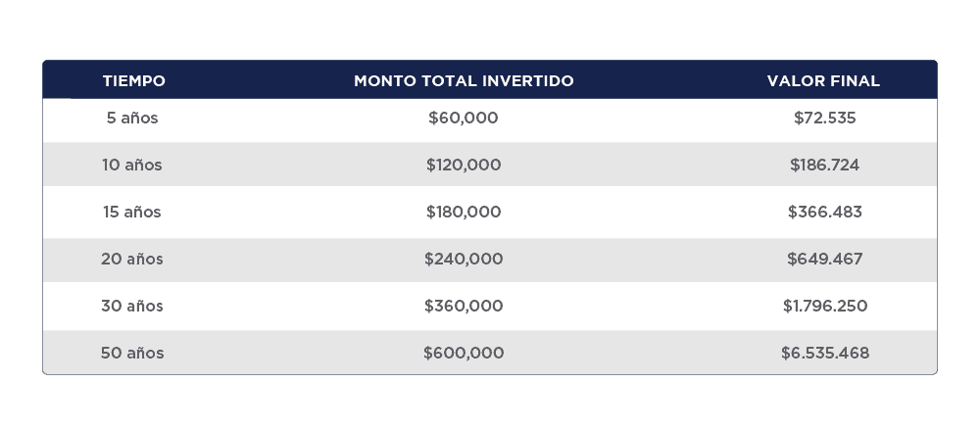This screenshot has width=980, height=431.
Task: Click the VALOR FINAL column header
Action: point(823,81)
